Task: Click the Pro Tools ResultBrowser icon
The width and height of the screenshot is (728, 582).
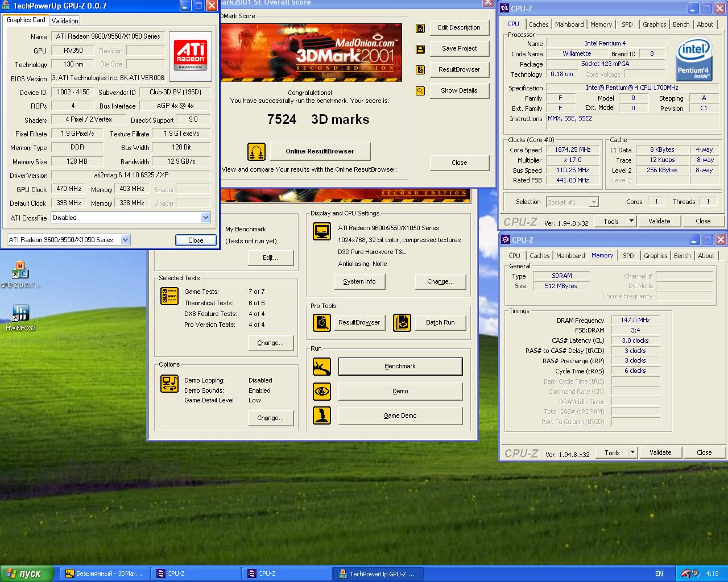Action: click(322, 323)
